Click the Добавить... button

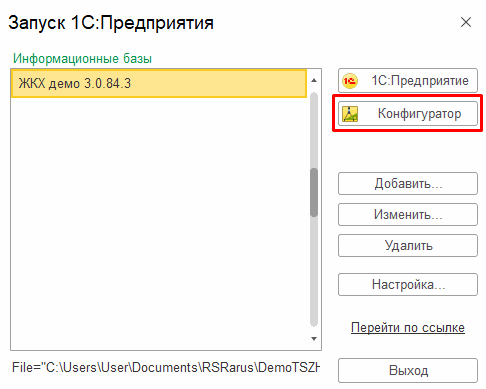408,183
